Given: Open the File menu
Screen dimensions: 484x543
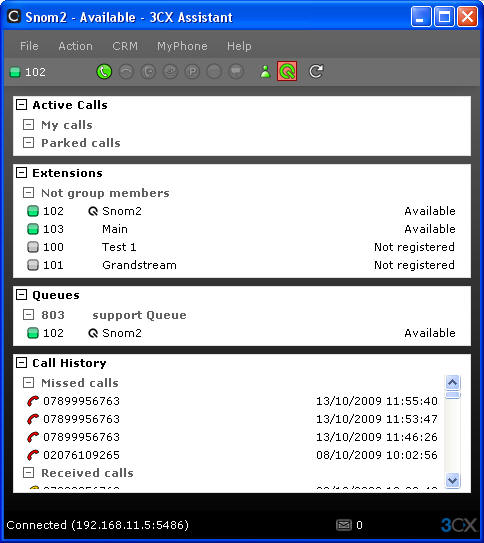Looking at the screenshot, I should 29,46.
